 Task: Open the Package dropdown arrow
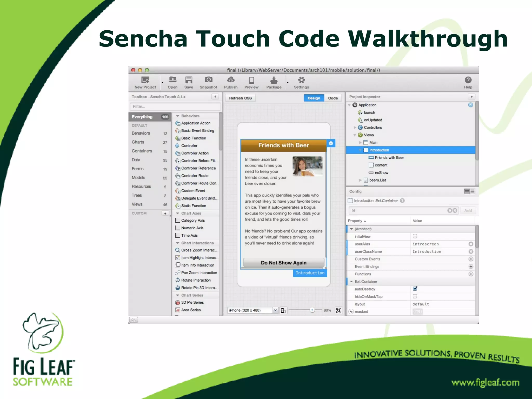[x=288, y=83]
